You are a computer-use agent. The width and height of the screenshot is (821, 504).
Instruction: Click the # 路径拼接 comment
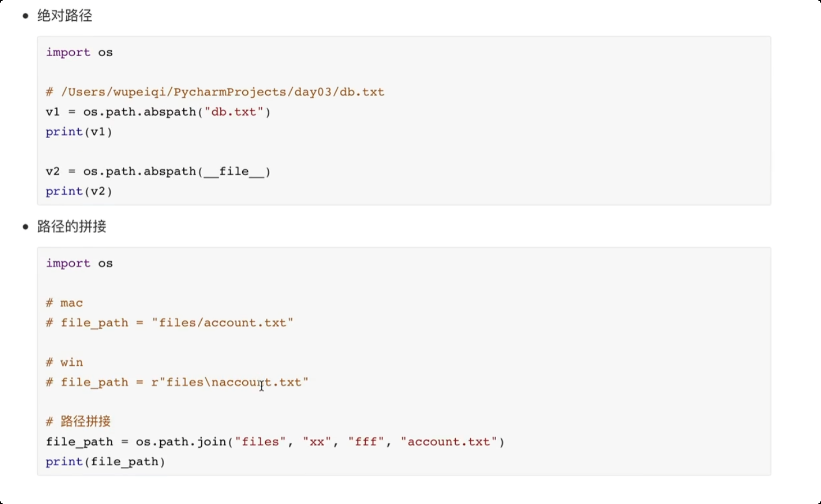coord(79,421)
